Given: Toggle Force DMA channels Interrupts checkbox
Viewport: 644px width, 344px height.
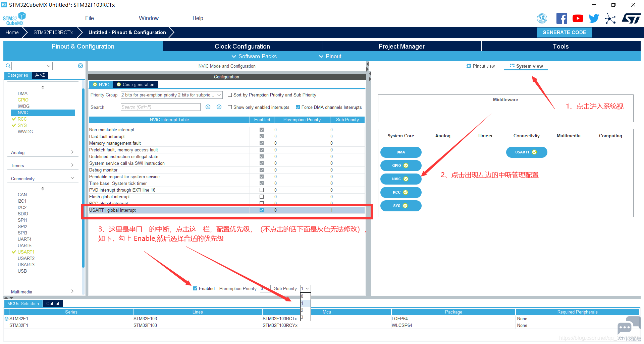Looking at the screenshot, I should pos(298,108).
